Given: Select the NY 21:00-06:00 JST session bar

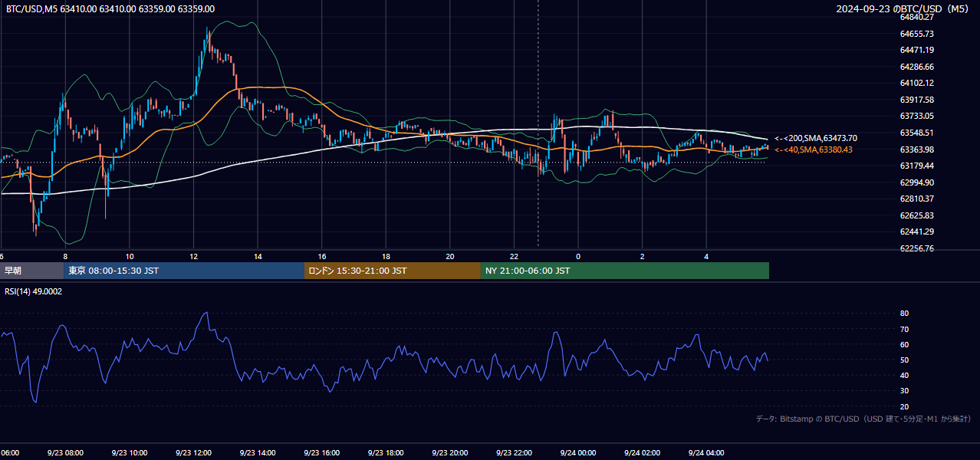Looking at the screenshot, I should coord(625,271).
